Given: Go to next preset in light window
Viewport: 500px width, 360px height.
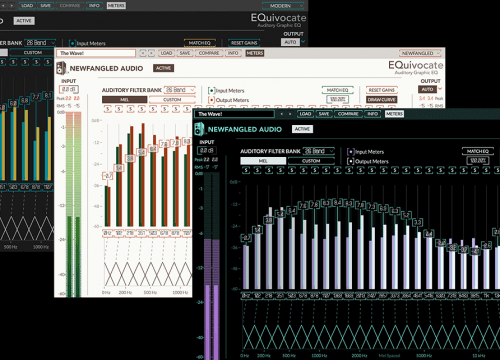Looking at the screenshot, I should (x=151, y=53).
